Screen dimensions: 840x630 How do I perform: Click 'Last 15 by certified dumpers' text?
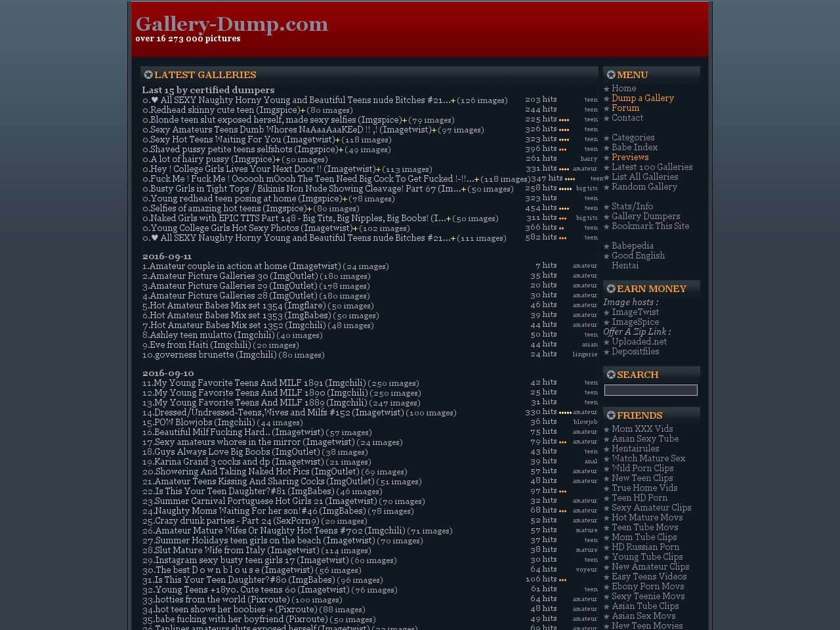(208, 90)
